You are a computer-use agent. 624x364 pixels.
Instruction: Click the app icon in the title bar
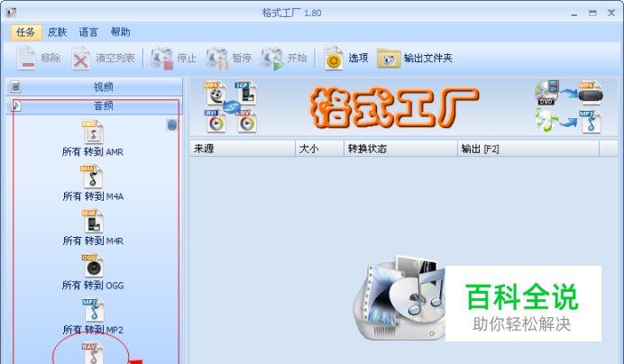11,12
